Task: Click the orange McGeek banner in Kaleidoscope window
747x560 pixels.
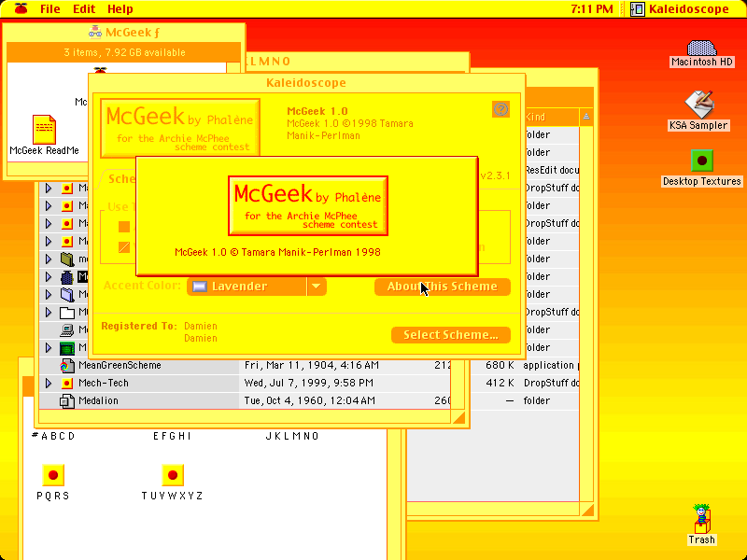Action: pos(180,128)
